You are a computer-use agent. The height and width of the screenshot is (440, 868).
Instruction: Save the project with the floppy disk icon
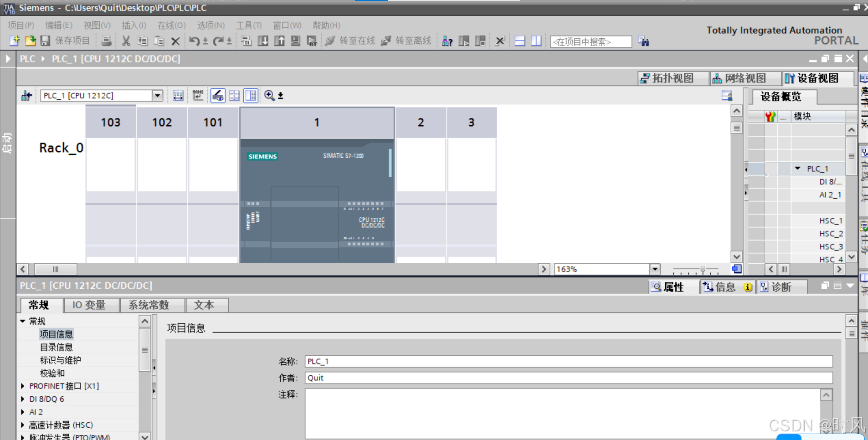(45, 41)
